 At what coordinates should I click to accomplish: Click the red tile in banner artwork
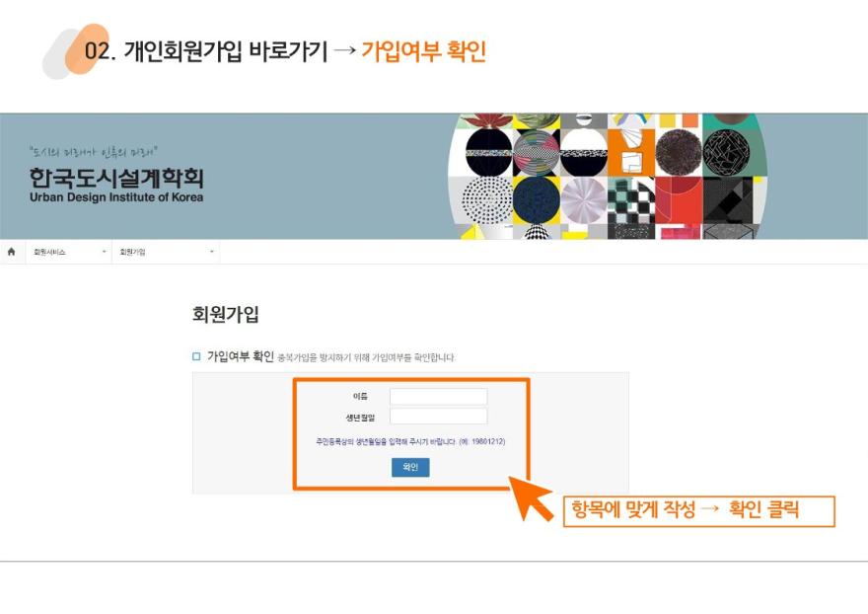679,200
